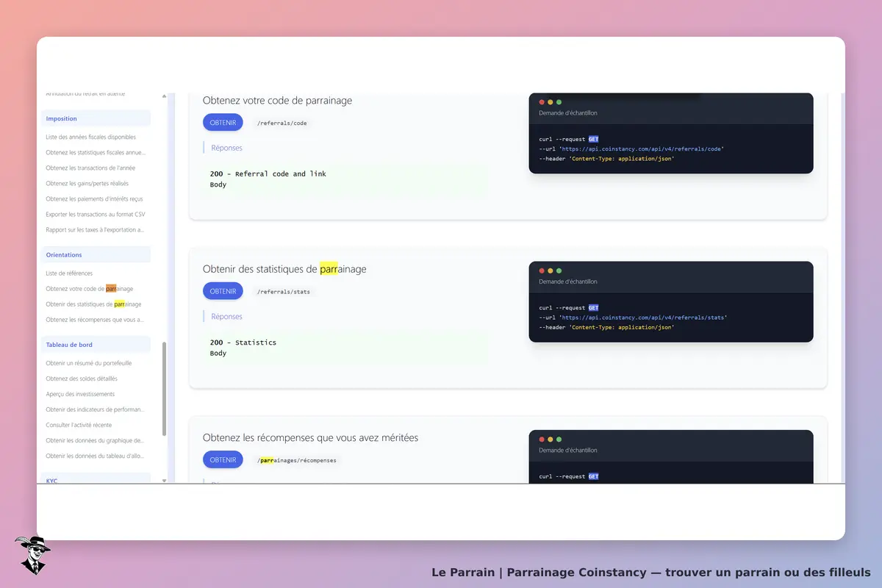Click the referrals/stats URL in curl sample

point(642,318)
